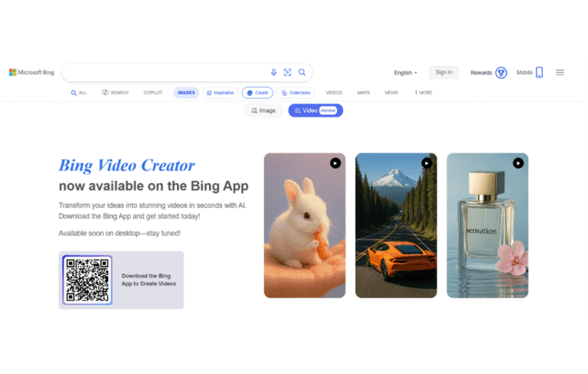The height and width of the screenshot is (374, 588).
Task: Switch to the Collections tab
Action: tap(296, 93)
